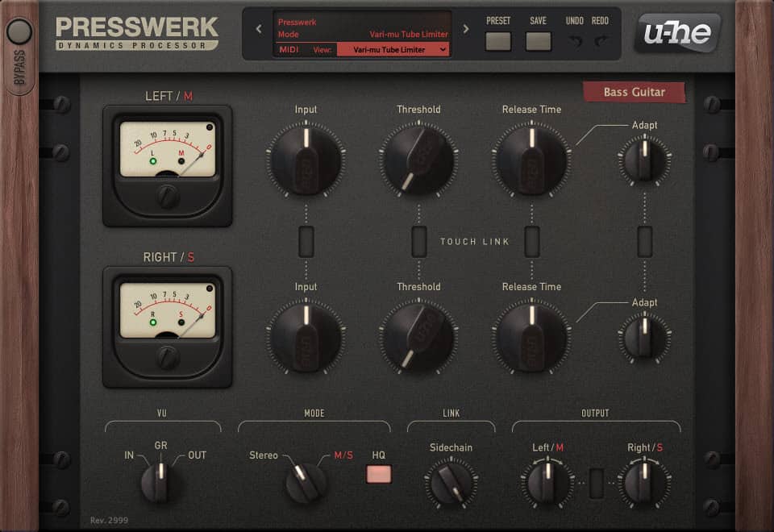
Task: Click the redo arrow icon
Action: [x=601, y=41]
